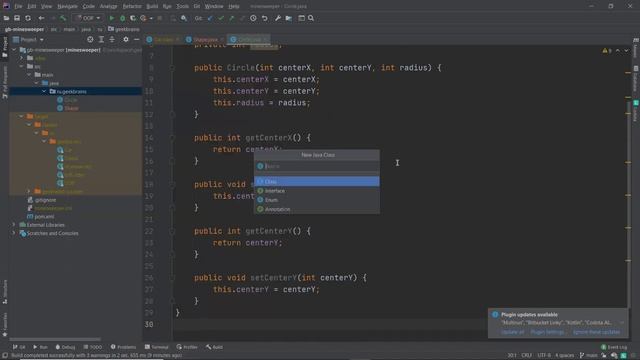The width and height of the screenshot is (640, 360).
Task: Hide the Project tool window
Action: tap(136, 40)
